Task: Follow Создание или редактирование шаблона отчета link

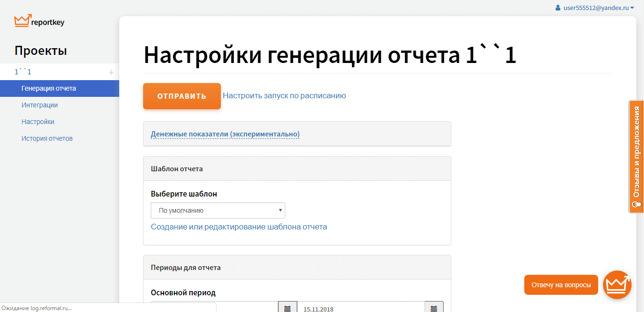Action: click(x=239, y=227)
